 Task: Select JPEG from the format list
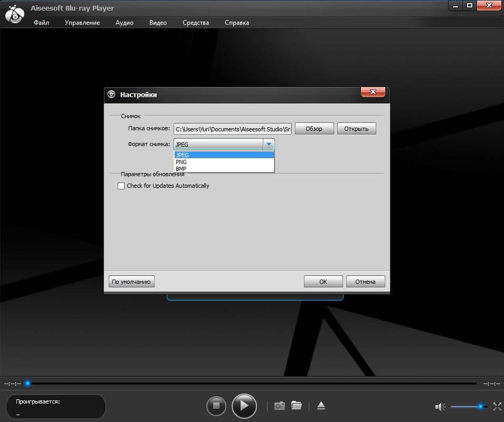click(224, 155)
